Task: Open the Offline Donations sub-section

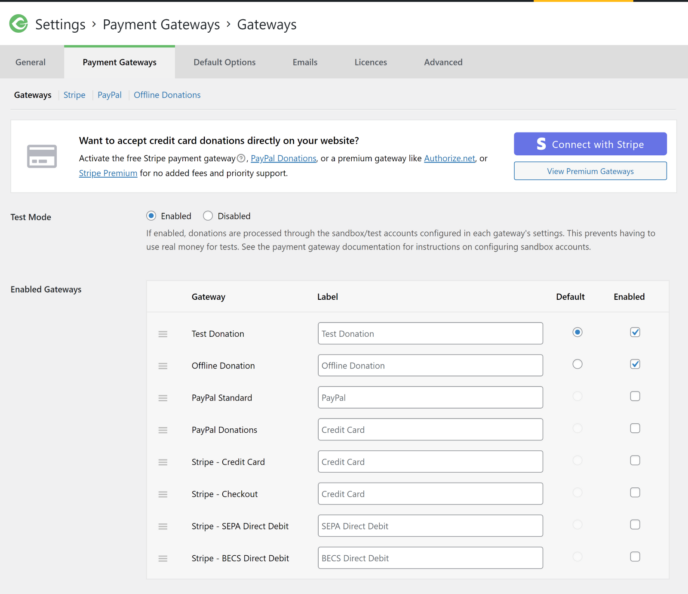Action: point(167,95)
